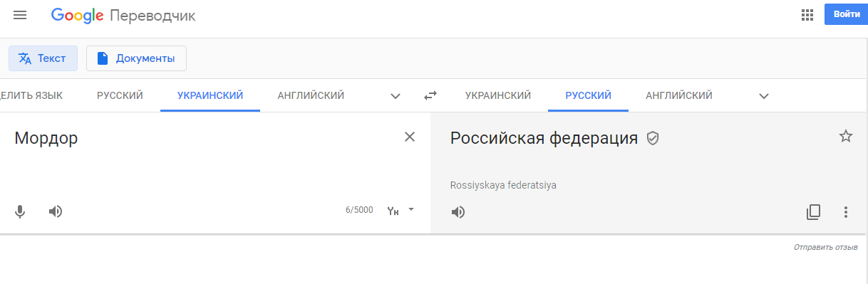This screenshot has width=868, height=284.
Task: Select Украинский as target language
Action: (x=498, y=95)
